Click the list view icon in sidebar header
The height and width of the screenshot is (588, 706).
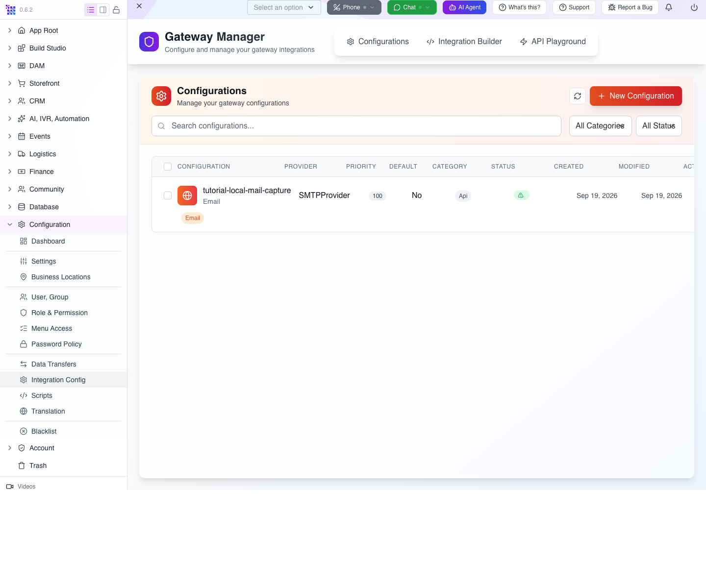tap(91, 10)
